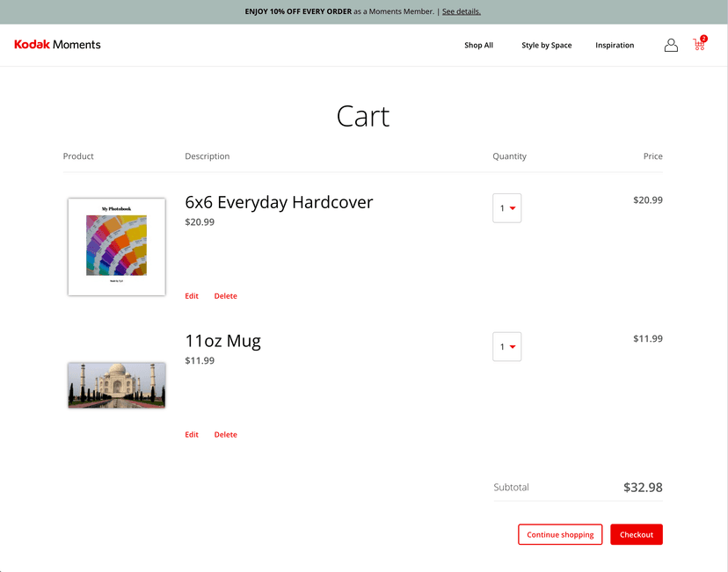This screenshot has height=572, width=728.
Task: Edit the 6x6 Everyday Hardcover item
Action: tap(192, 296)
